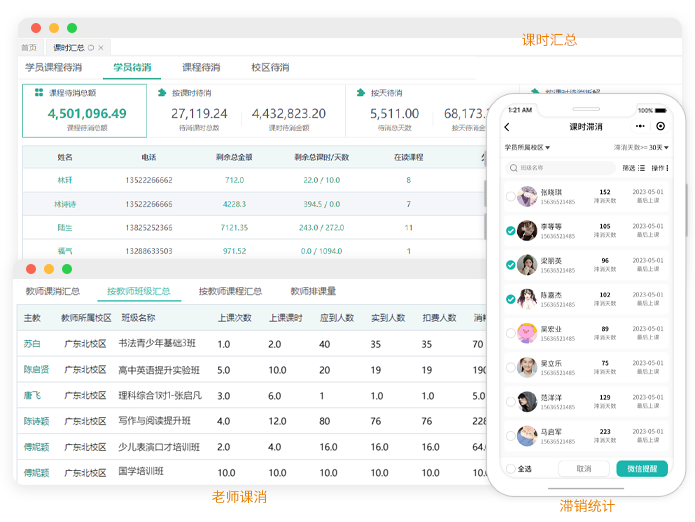Click the 取消 button on phone
The height and width of the screenshot is (522, 695).
point(584,468)
